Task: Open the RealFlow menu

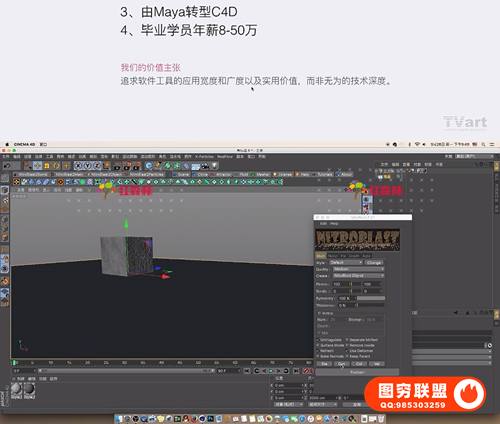Action: coord(225,157)
